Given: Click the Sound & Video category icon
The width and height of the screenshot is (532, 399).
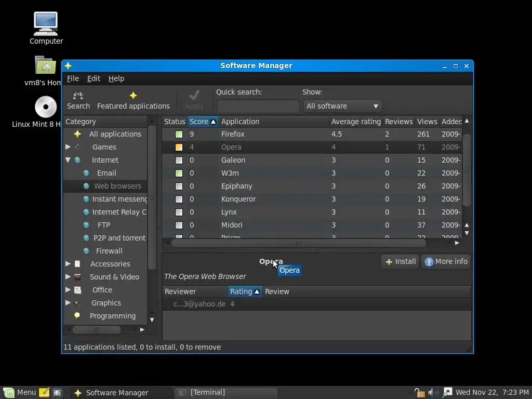Looking at the screenshot, I should click(77, 277).
